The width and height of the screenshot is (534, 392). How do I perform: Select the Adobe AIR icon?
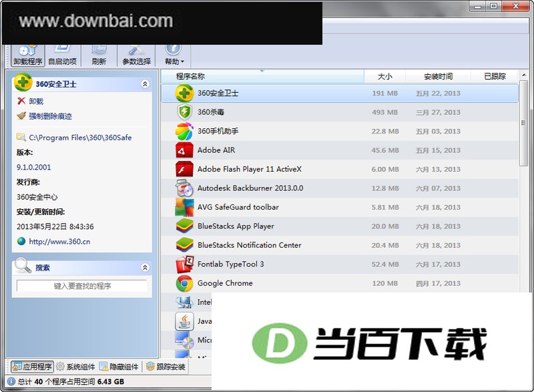(x=184, y=150)
